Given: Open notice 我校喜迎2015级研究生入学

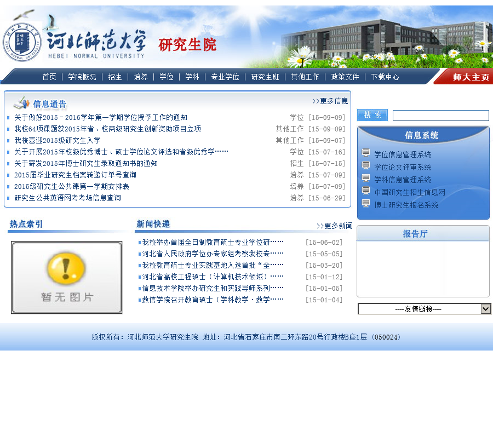Looking at the screenshot, I should click(58, 140).
